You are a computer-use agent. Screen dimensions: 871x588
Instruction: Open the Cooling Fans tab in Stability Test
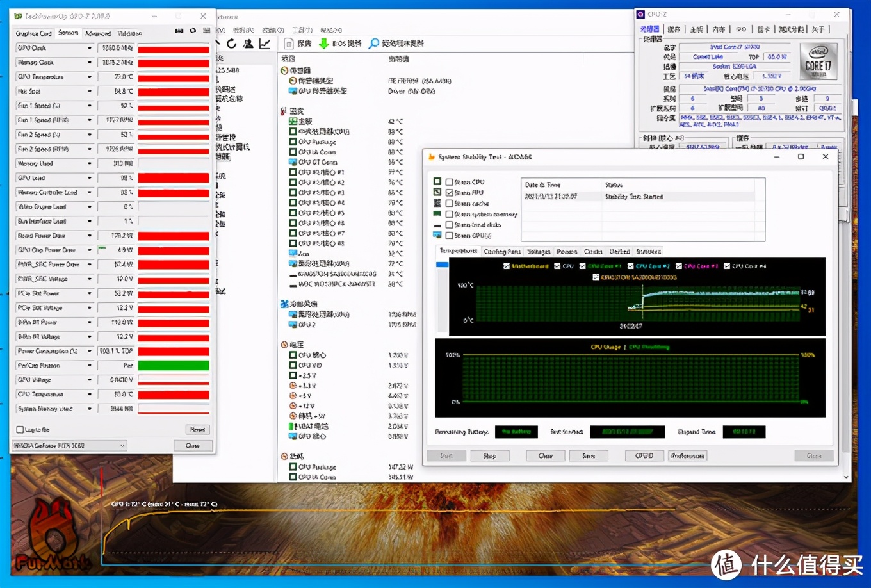click(502, 252)
